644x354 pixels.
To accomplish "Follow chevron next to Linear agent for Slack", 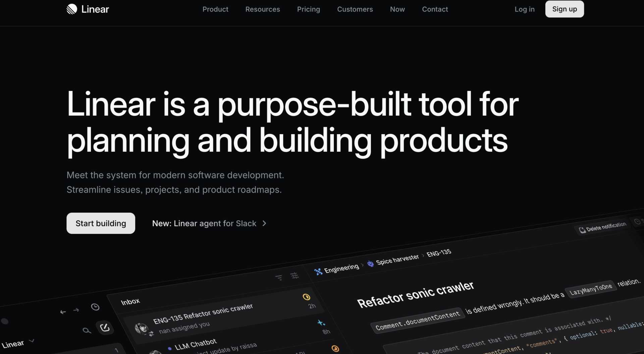I will pyautogui.click(x=264, y=223).
